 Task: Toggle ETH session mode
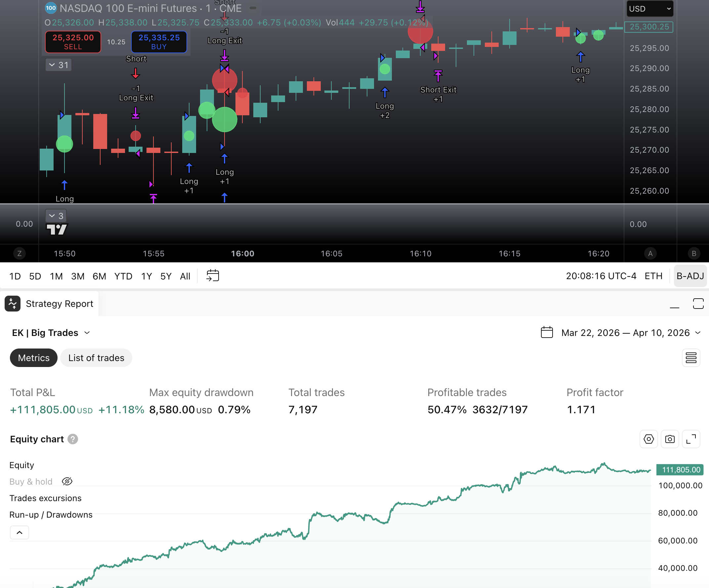click(654, 276)
